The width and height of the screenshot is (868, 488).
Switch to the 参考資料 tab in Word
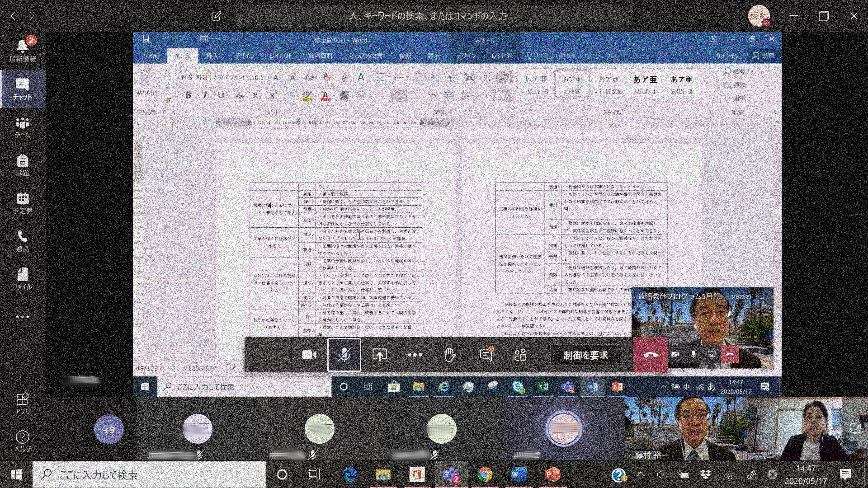(320, 56)
